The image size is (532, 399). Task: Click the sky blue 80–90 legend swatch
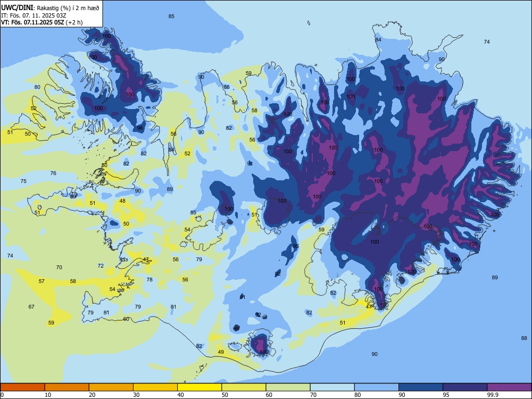point(377,387)
